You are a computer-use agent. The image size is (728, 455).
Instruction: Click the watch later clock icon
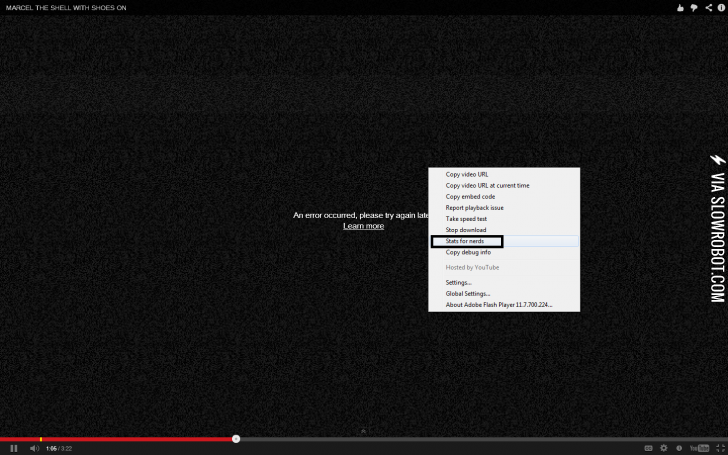679,448
